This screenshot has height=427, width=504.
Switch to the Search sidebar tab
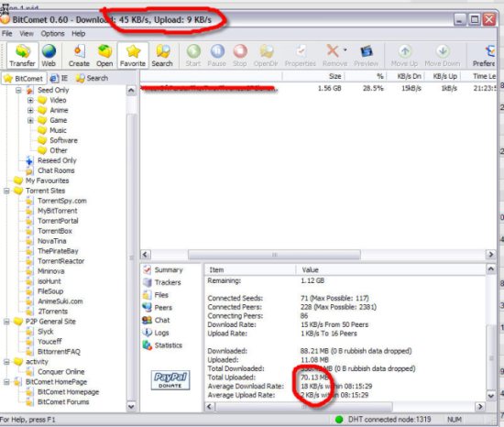[92, 78]
